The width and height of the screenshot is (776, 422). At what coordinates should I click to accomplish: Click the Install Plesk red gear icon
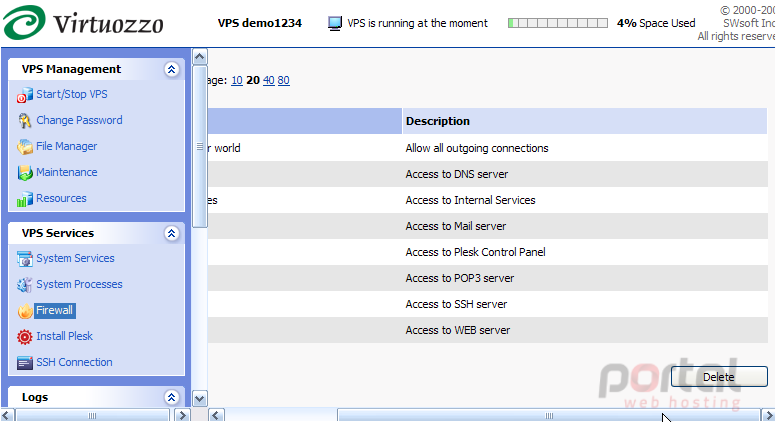tap(24, 337)
